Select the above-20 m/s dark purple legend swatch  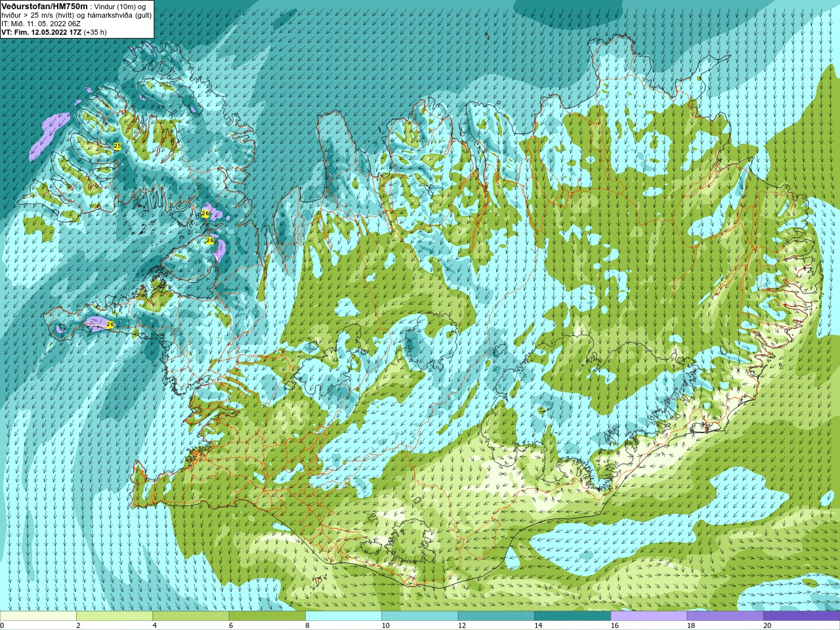(801, 616)
